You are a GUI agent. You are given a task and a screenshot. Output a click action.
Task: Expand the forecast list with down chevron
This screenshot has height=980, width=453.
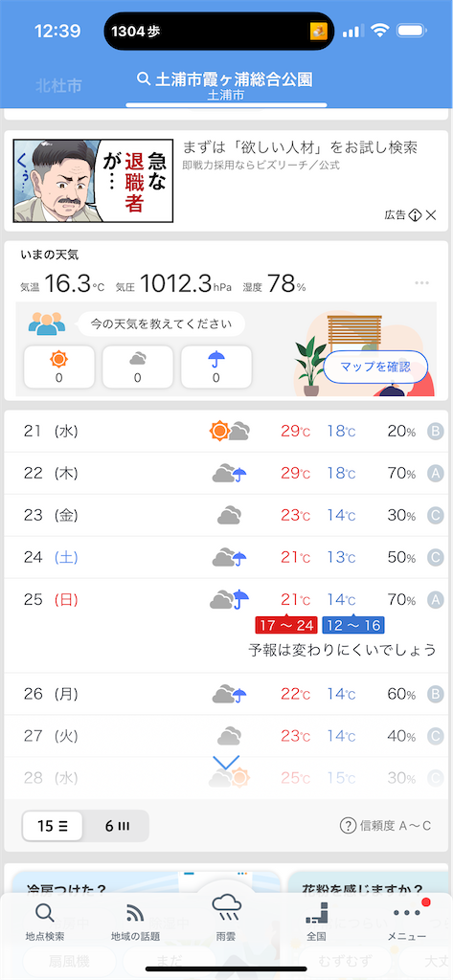point(226,763)
